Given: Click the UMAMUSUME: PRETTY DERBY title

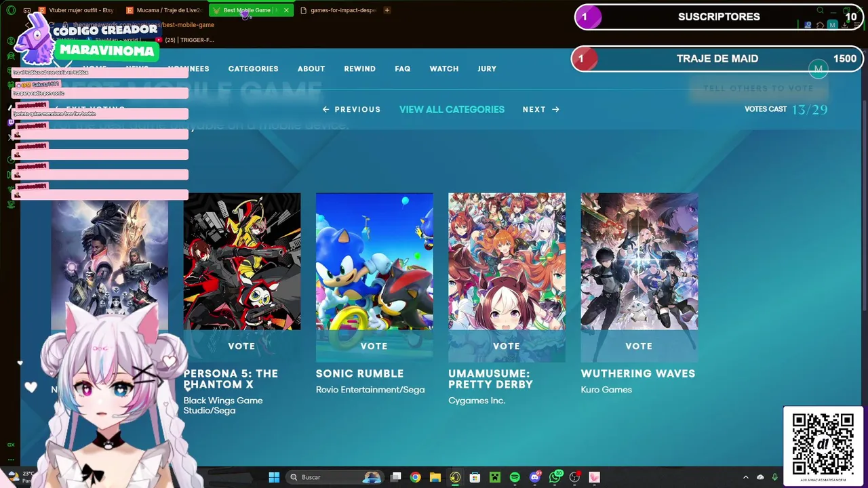Looking at the screenshot, I should (x=490, y=379).
